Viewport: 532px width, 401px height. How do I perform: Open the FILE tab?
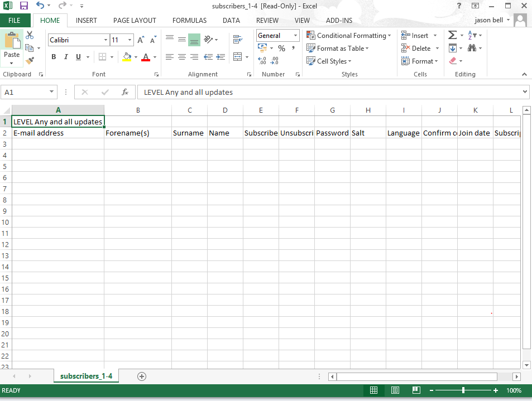(15, 20)
